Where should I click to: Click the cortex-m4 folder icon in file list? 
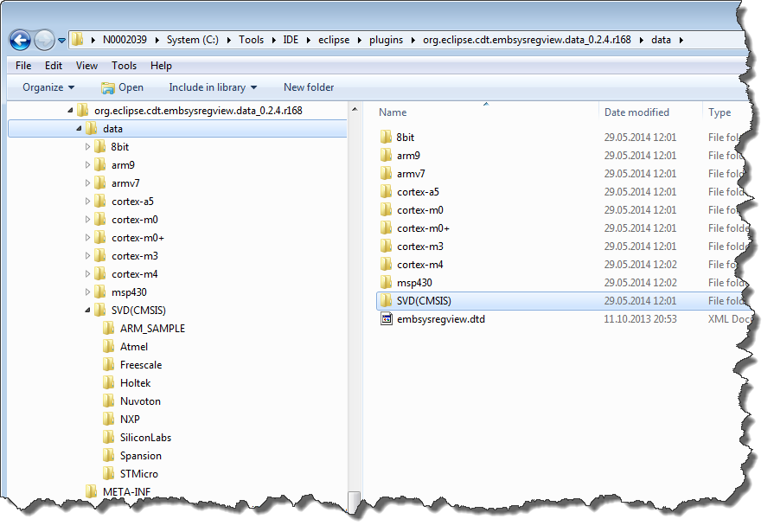pyautogui.click(x=387, y=265)
